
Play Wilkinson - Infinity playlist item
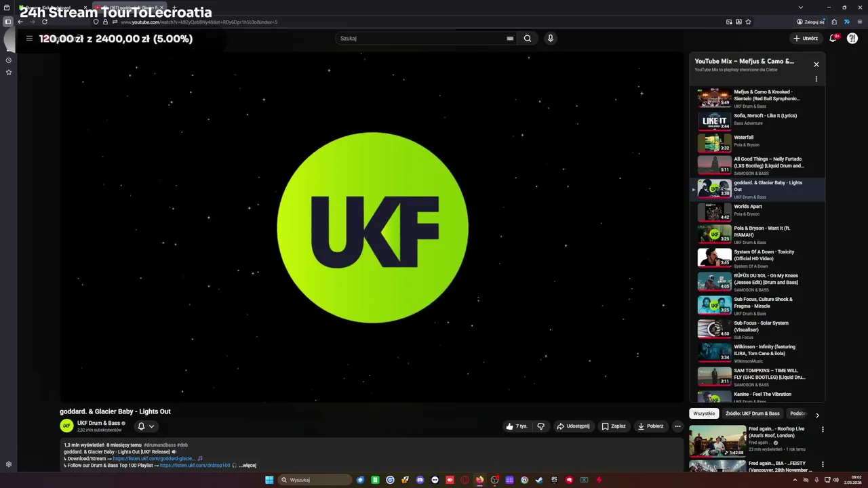[758, 353]
